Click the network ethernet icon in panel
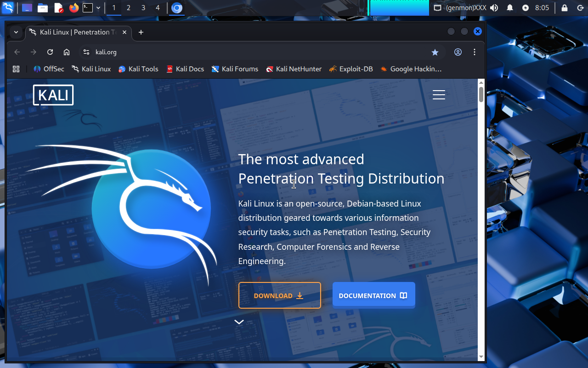 438,8
